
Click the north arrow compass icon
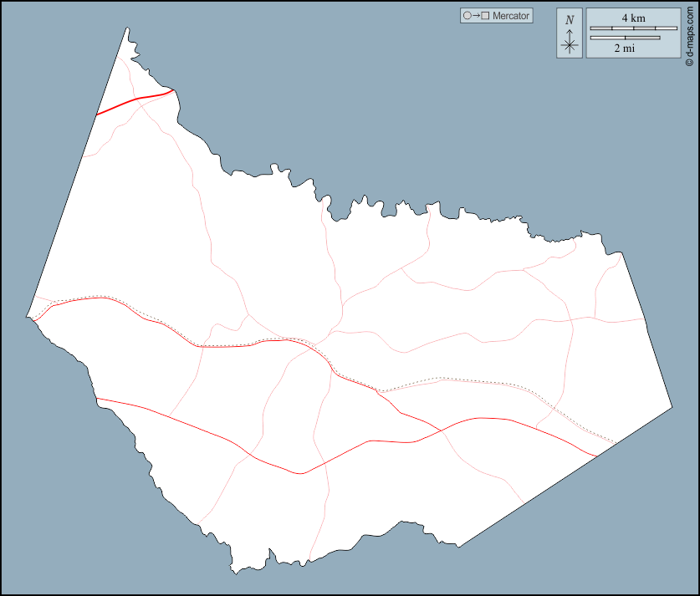[x=570, y=43]
